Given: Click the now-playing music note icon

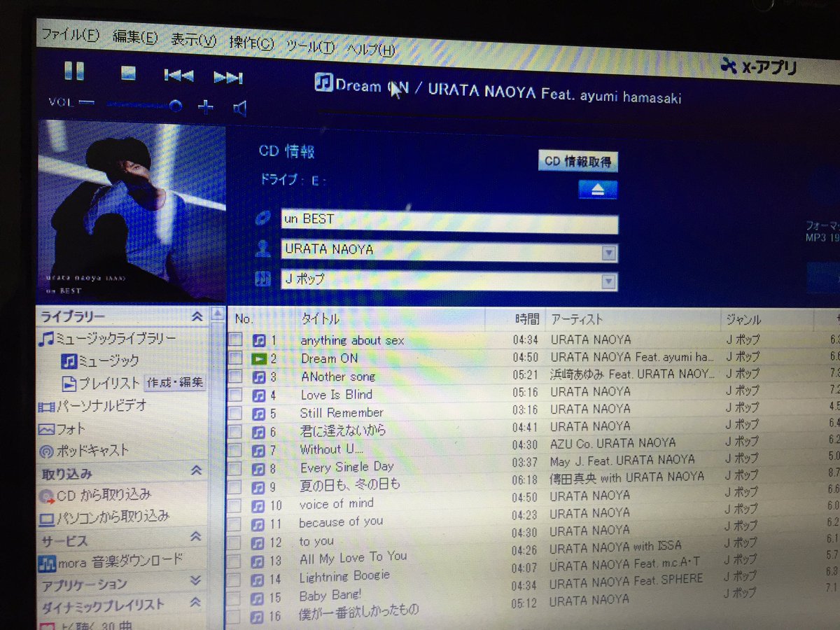Looking at the screenshot, I should pos(323,83).
